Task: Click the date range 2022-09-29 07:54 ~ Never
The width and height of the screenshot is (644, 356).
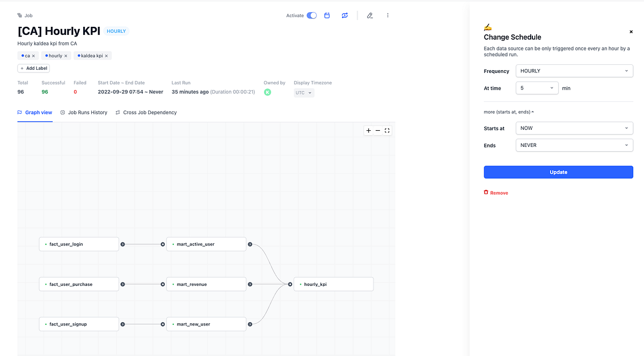Action: (x=130, y=92)
